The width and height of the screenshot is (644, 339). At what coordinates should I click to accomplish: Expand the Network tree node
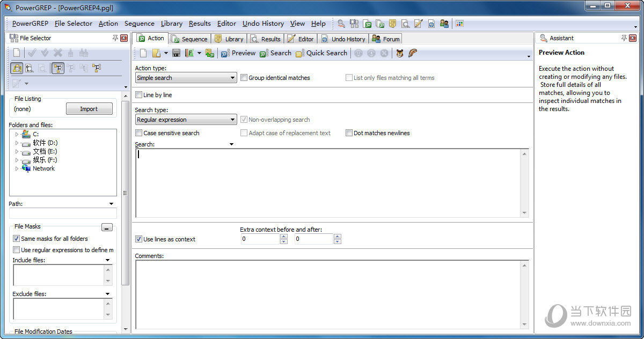(x=17, y=168)
